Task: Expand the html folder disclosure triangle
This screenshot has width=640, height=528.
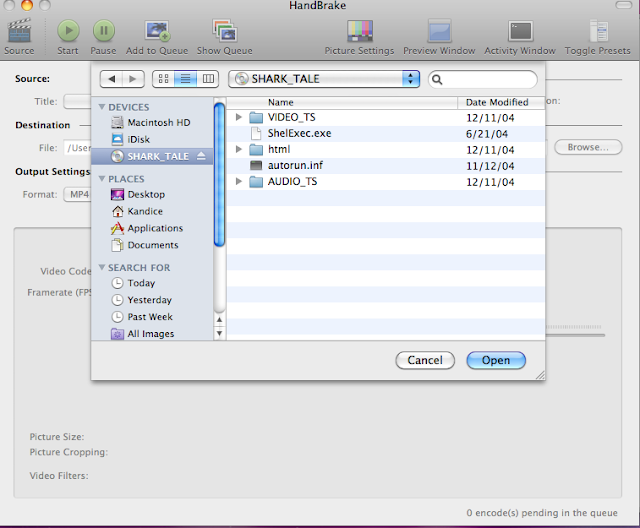Action: pyautogui.click(x=239, y=150)
